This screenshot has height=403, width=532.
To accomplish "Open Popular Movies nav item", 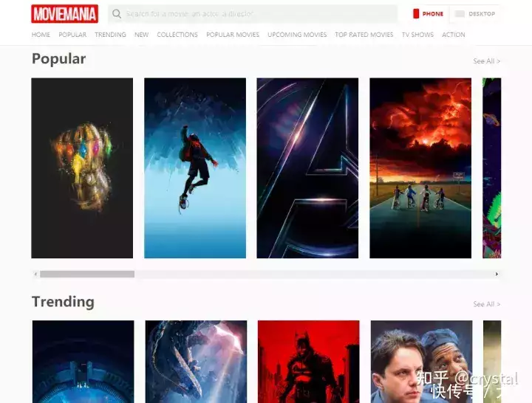I will pyautogui.click(x=233, y=35).
